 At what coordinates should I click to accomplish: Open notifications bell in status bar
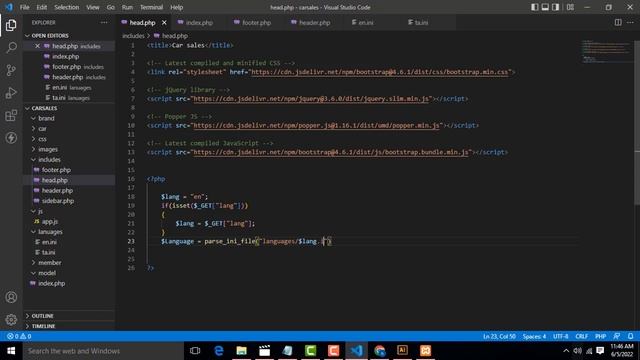coord(630,336)
